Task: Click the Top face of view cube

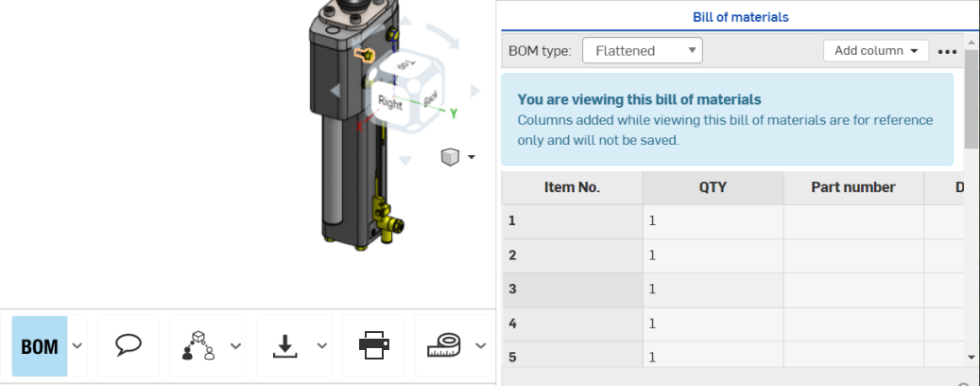Action: [404, 65]
